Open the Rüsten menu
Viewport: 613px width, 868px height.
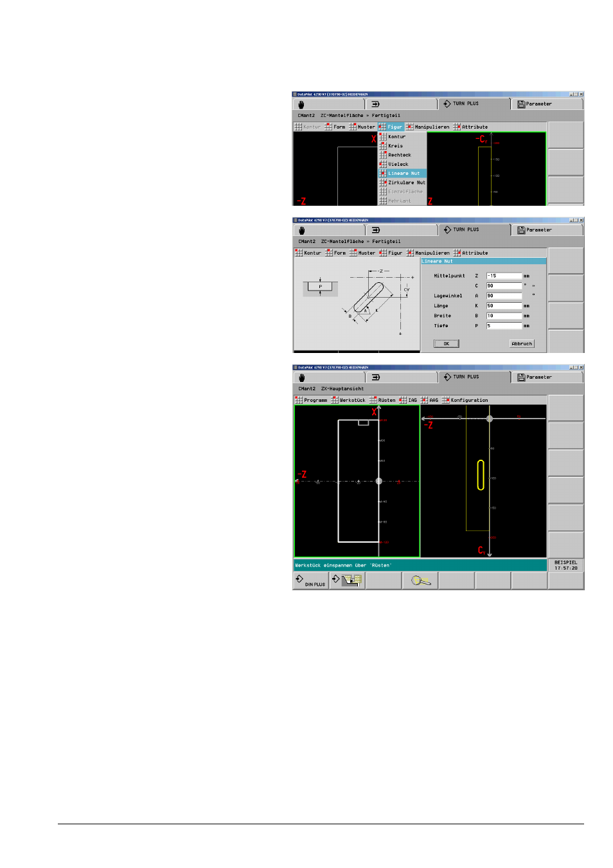pyautogui.click(x=382, y=400)
